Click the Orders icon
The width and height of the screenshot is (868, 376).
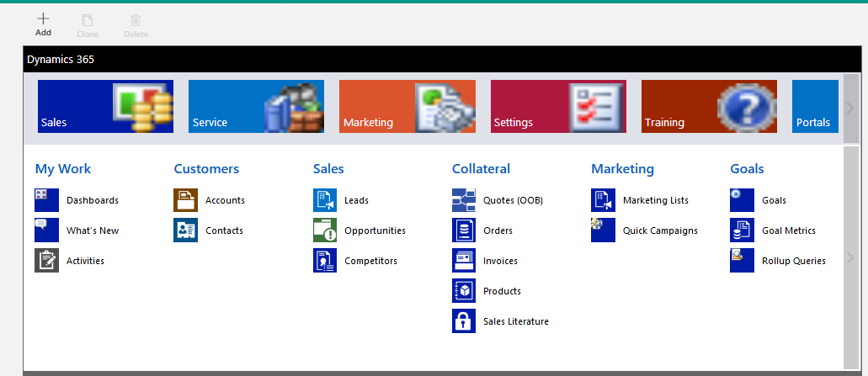[x=464, y=230]
